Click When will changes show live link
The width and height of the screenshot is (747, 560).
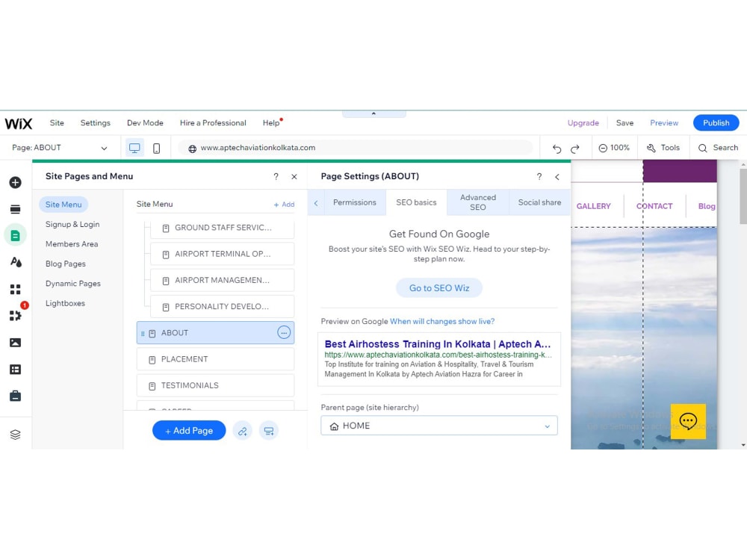[x=442, y=321]
